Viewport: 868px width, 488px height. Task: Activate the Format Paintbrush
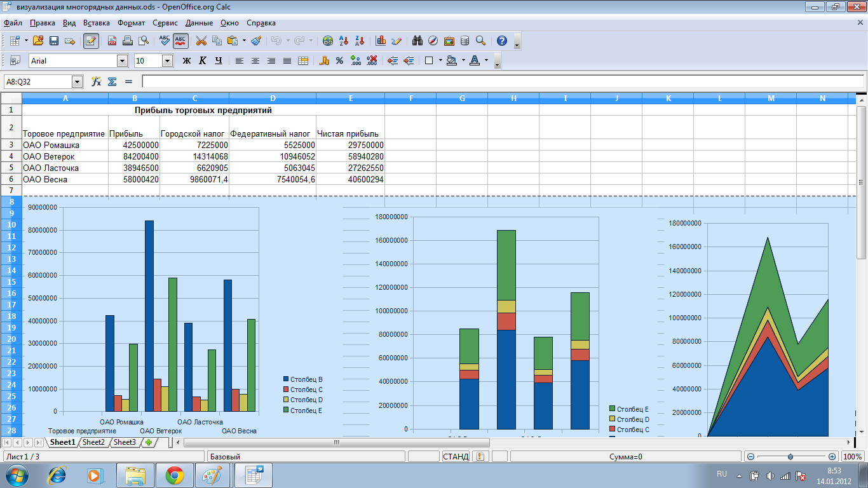(256, 41)
